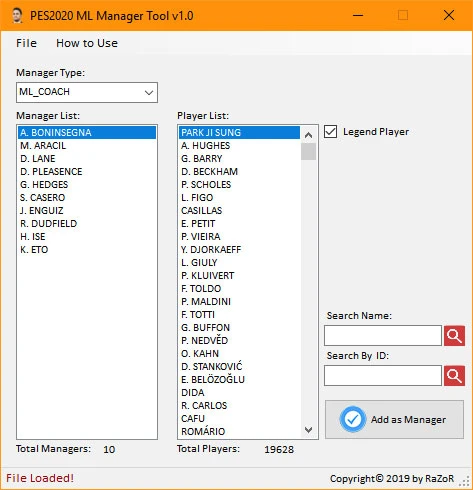The width and height of the screenshot is (473, 490).
Task: Click the Copyright 2019 by RaZoR text
Action: tap(392, 478)
